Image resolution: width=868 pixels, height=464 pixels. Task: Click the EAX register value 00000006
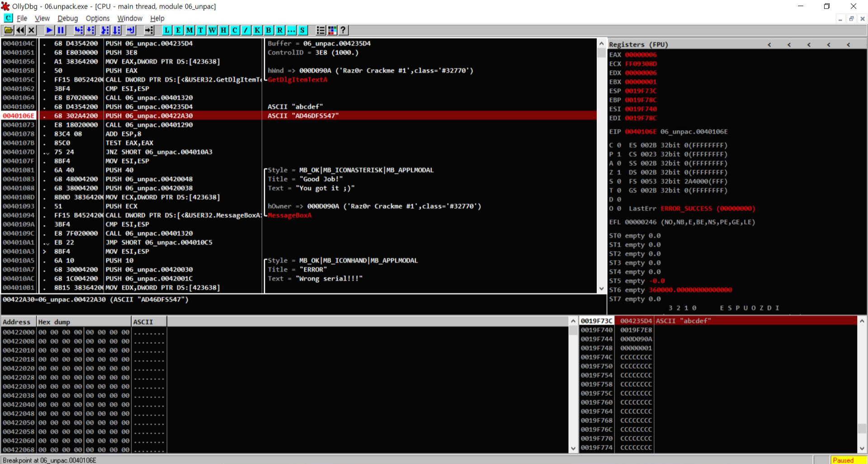(x=641, y=55)
